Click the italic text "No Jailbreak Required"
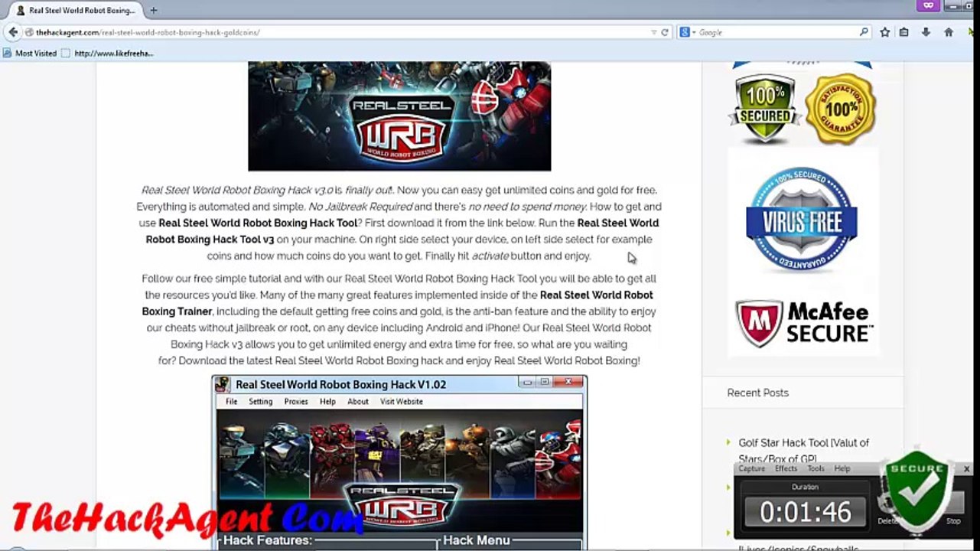The height and width of the screenshot is (551, 980). 360,207
